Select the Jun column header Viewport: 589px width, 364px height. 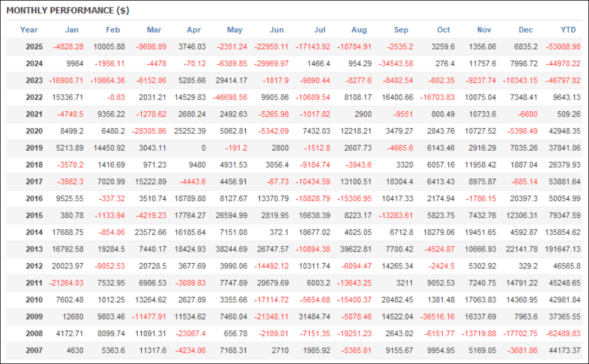(x=277, y=30)
